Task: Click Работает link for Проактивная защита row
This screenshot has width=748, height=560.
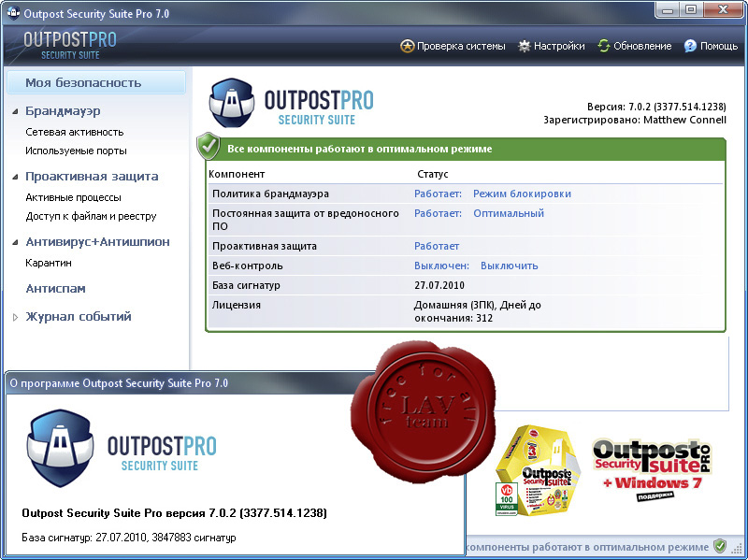Action: pyautogui.click(x=437, y=246)
